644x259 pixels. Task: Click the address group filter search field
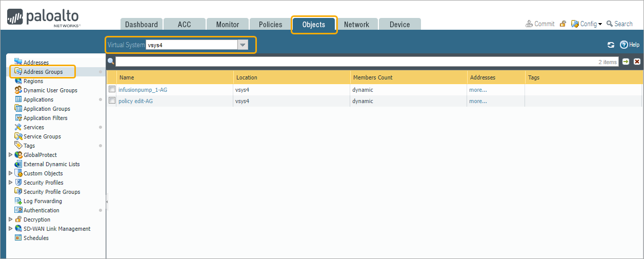click(x=354, y=62)
